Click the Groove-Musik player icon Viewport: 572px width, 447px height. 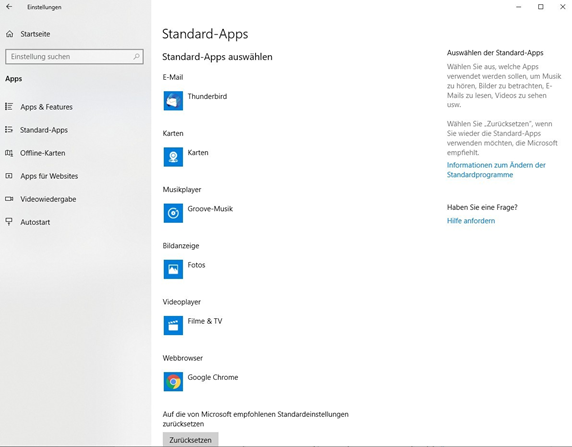click(173, 213)
